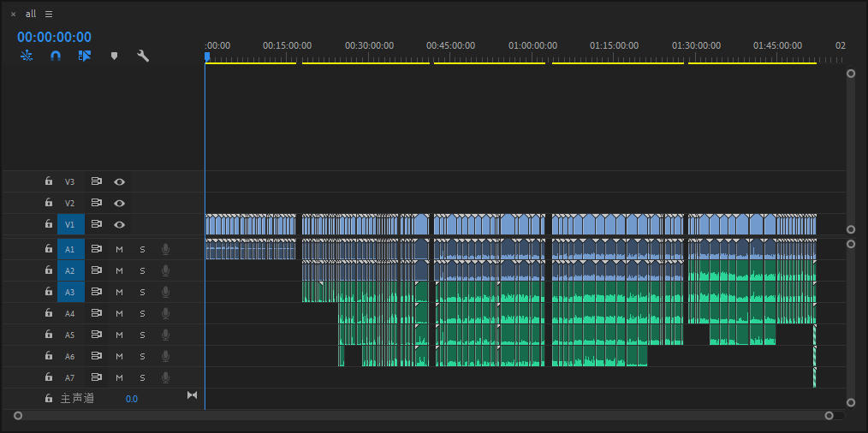This screenshot has width=868, height=433.
Task: Toggle the nest sequence insert icon
Action: [x=27, y=56]
